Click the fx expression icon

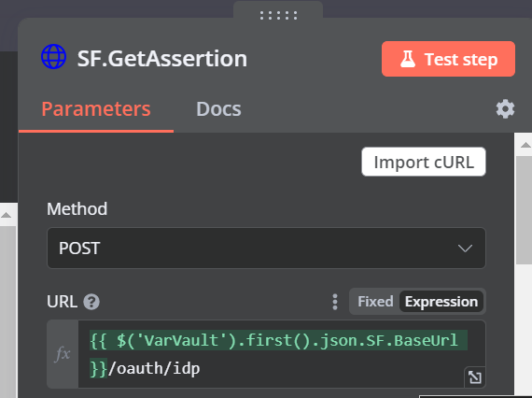(x=63, y=354)
